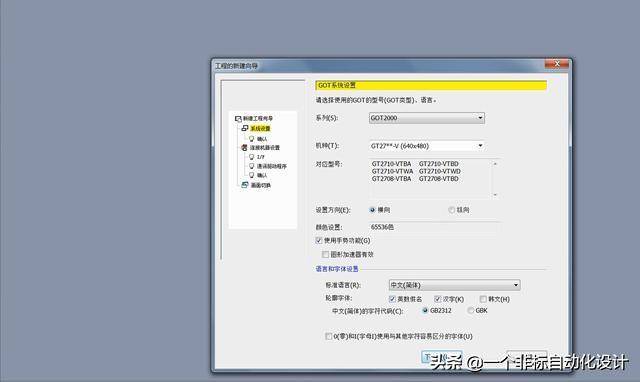The height and width of the screenshot is (382, 640).
Task: Click up arrow of 对应型号 list scrollbar
Action: coord(495,164)
